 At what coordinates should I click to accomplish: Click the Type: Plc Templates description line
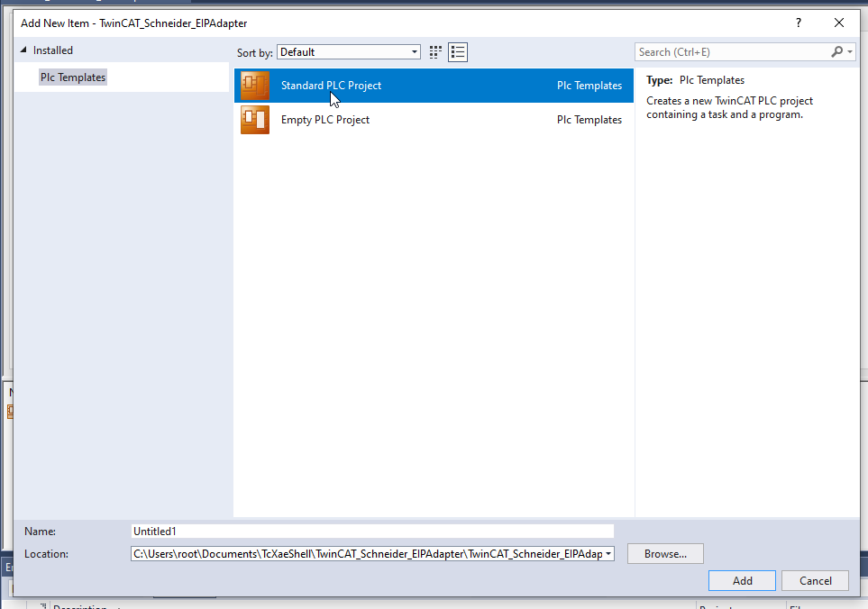[695, 80]
